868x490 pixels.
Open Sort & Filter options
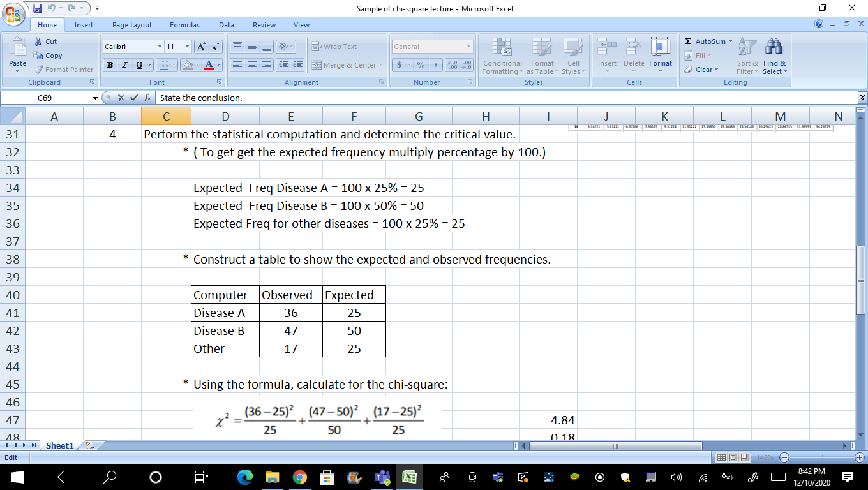point(747,56)
